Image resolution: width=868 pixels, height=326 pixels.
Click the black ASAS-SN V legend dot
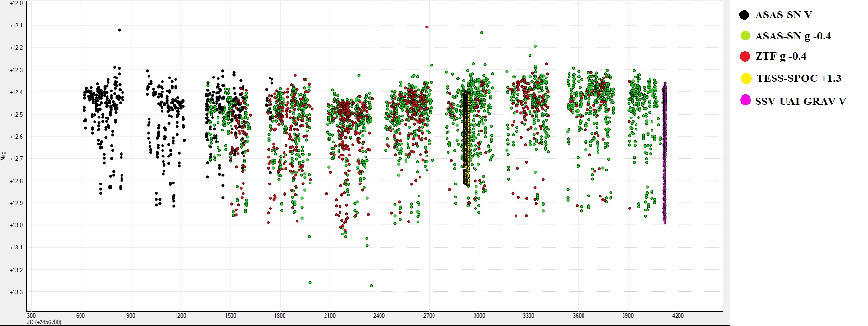[x=744, y=15]
